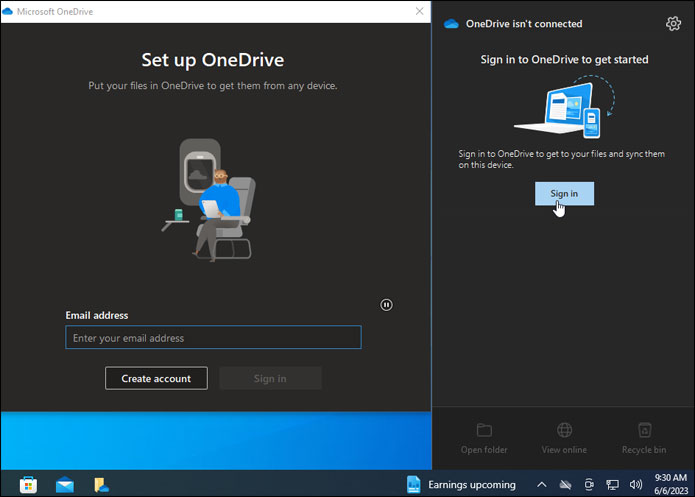Open OneDrive settings gear icon
The image size is (695, 497).
click(672, 24)
